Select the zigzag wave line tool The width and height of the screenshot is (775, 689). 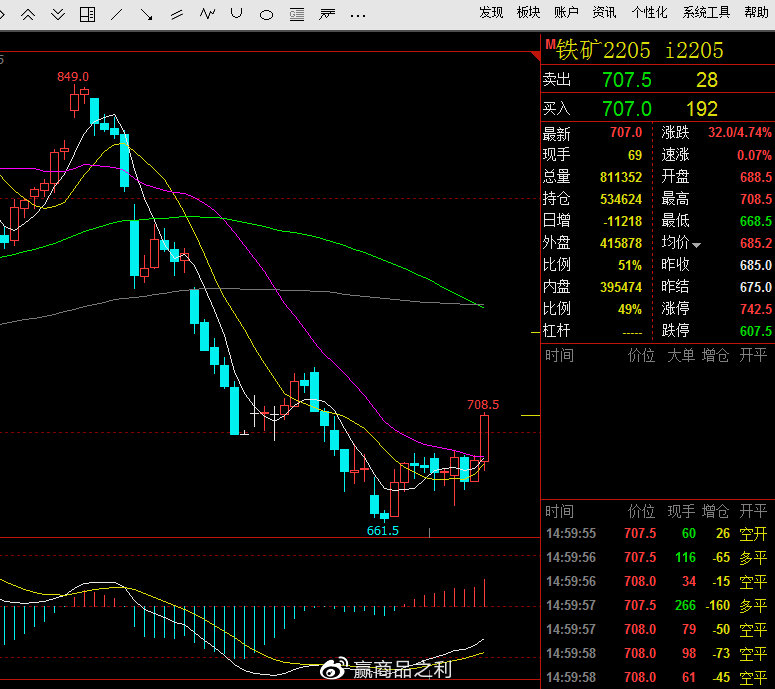pyautogui.click(x=208, y=14)
